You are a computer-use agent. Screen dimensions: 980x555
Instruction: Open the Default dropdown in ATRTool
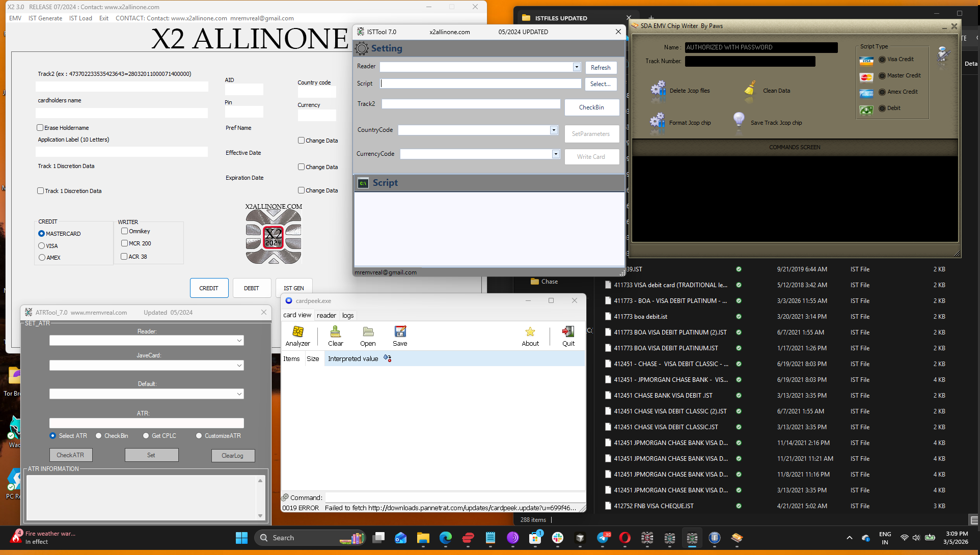click(239, 394)
